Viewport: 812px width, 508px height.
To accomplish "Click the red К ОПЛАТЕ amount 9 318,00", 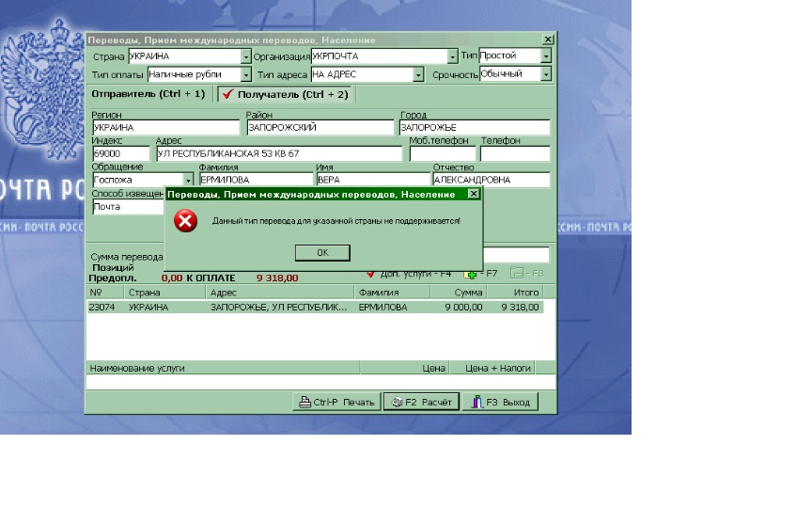I will (277, 278).
